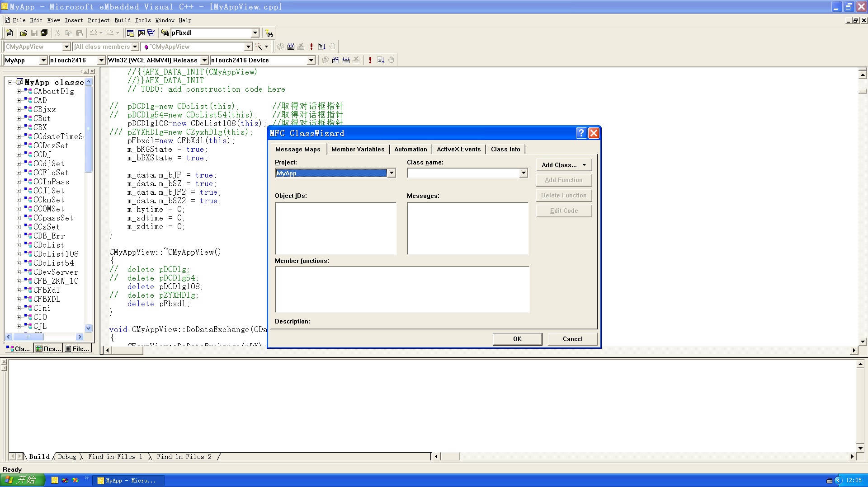868x487 pixels.
Task: Click the Windows Start button
Action: pos(23,480)
